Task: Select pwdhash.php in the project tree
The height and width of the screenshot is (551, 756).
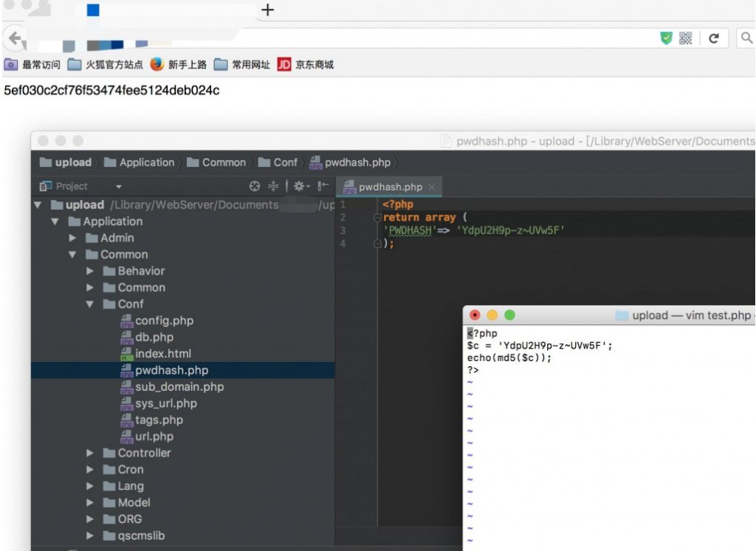Action: point(164,370)
